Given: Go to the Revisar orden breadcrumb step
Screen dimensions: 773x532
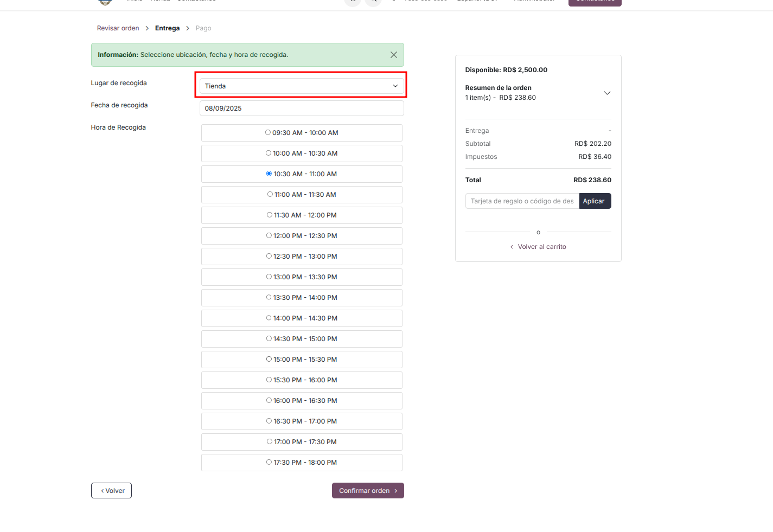Looking at the screenshot, I should click(x=118, y=28).
